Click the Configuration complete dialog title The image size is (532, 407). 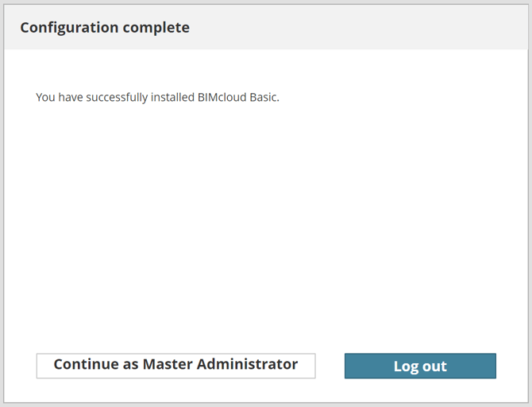click(x=105, y=28)
